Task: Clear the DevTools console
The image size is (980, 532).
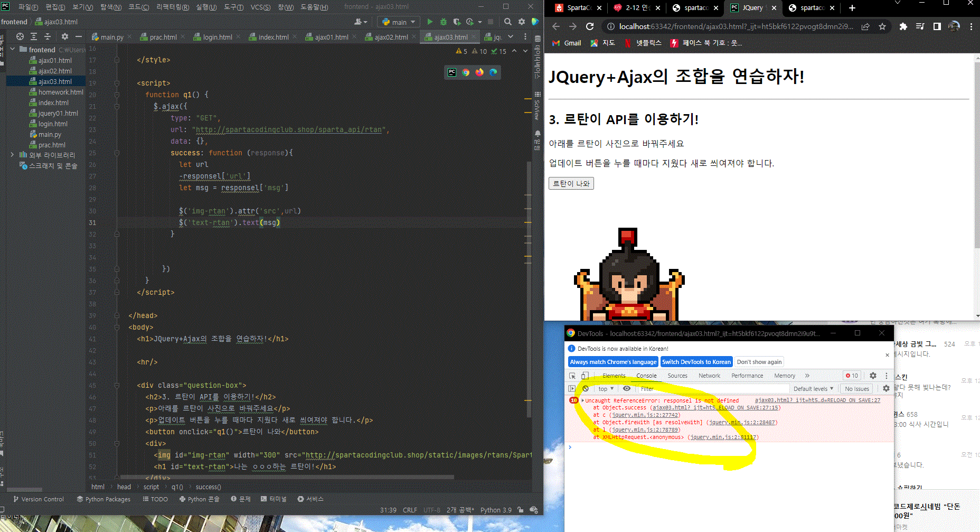Action: coord(586,388)
